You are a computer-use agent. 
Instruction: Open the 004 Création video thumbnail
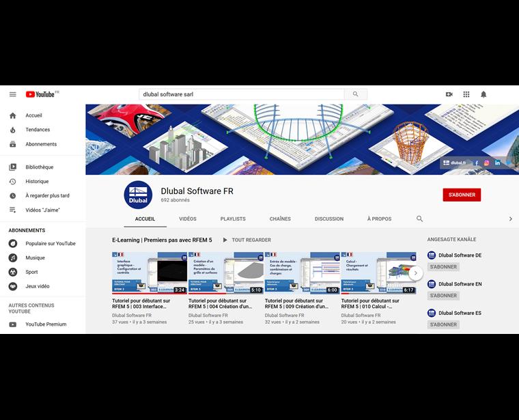pyautogui.click(x=226, y=272)
